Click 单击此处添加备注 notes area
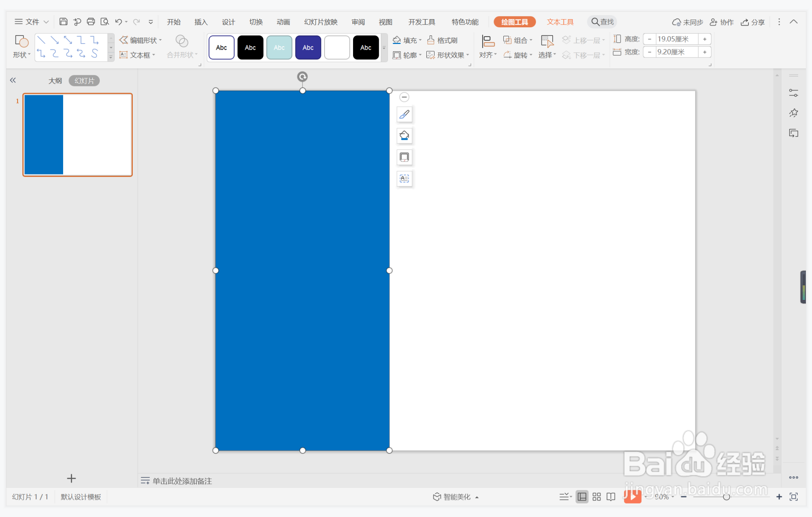The height and width of the screenshot is (517, 812). coord(182,481)
